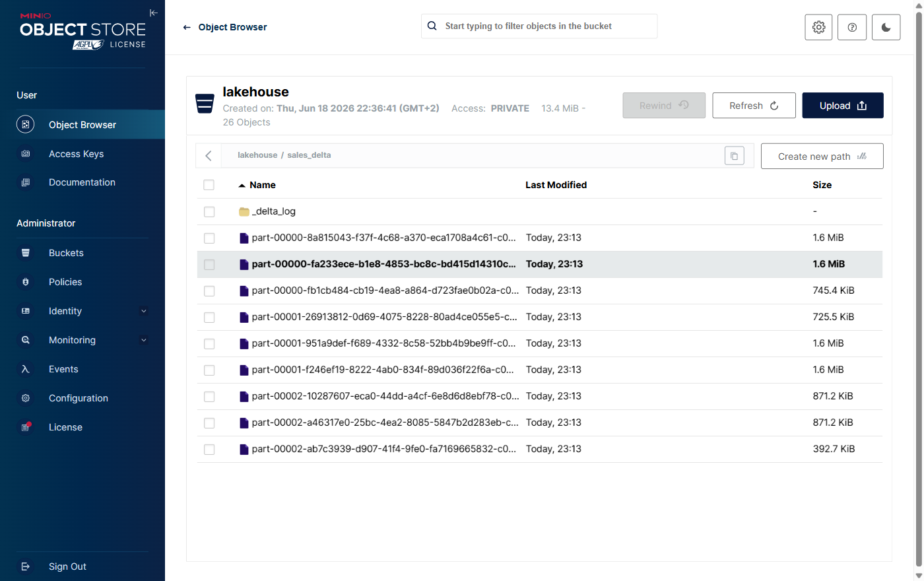Click the Documentation sidebar icon
Viewport: 924px width, 581px height.
tap(26, 182)
